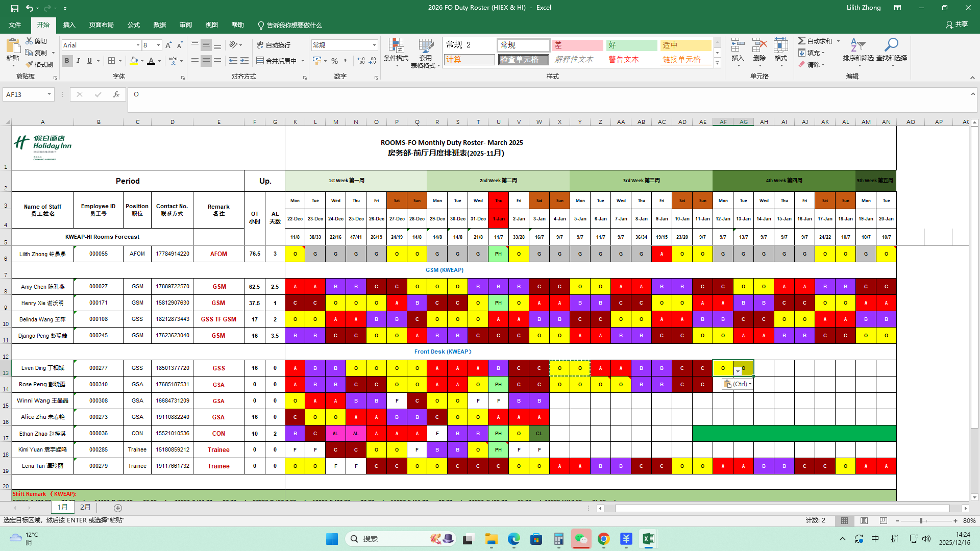Open the 公式 (Formulas) ribbon tab

(134, 25)
